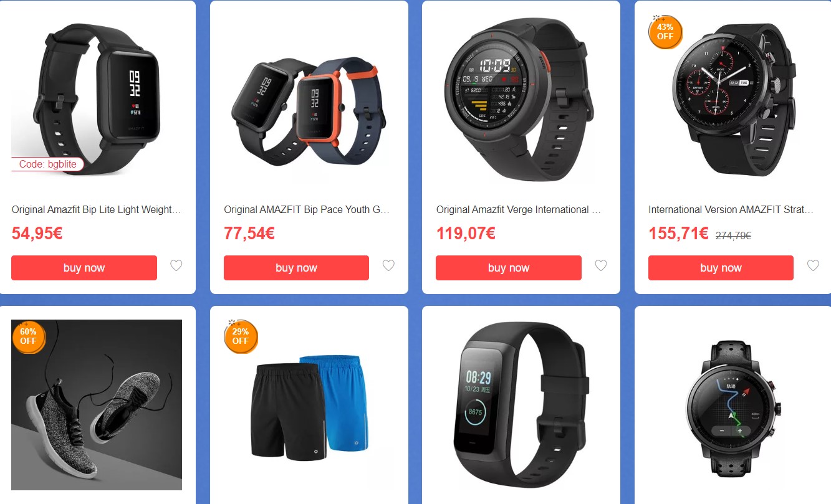Viewport: 831px width, 504px height.
Task: Open 'Original Amazfit Verge International' title link
Action: click(x=519, y=210)
